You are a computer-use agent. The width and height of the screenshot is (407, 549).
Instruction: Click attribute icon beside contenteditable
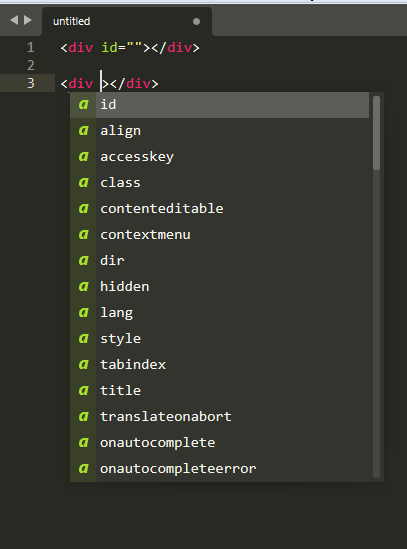[83, 209]
